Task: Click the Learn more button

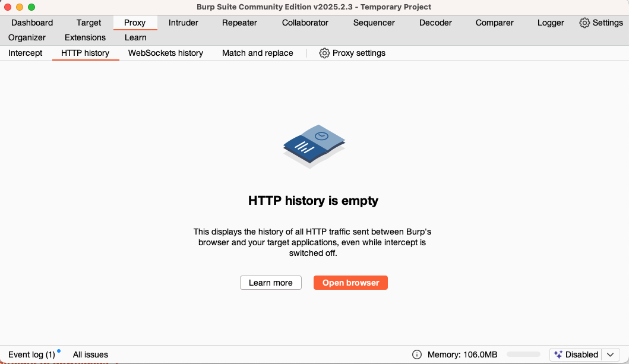Action: pos(270,283)
